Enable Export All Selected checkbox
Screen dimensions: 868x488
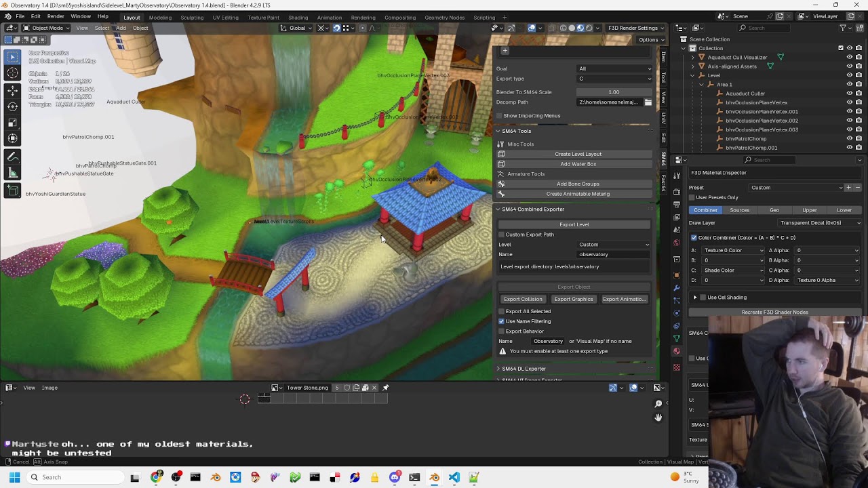click(x=502, y=311)
